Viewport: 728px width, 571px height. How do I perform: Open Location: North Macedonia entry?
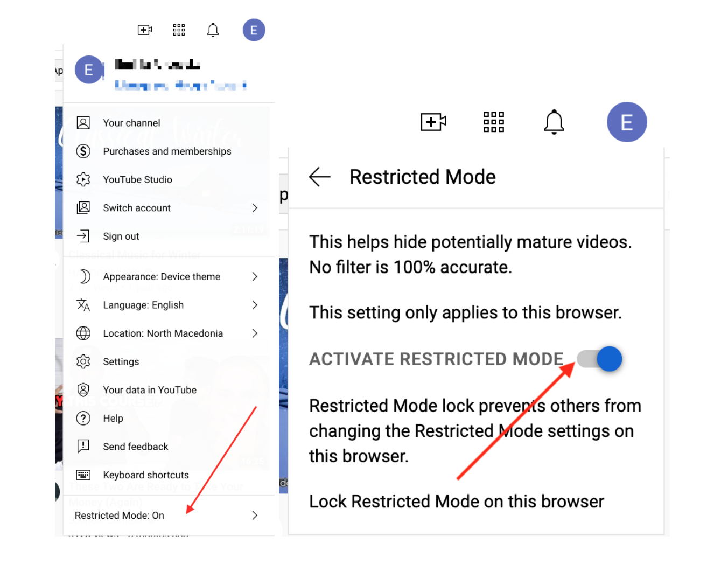169,333
